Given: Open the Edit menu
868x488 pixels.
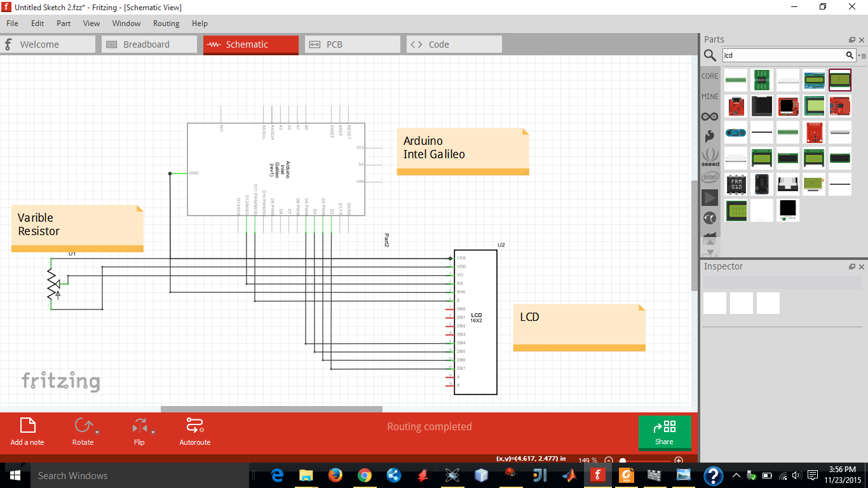Looking at the screenshot, I should pos(37,24).
